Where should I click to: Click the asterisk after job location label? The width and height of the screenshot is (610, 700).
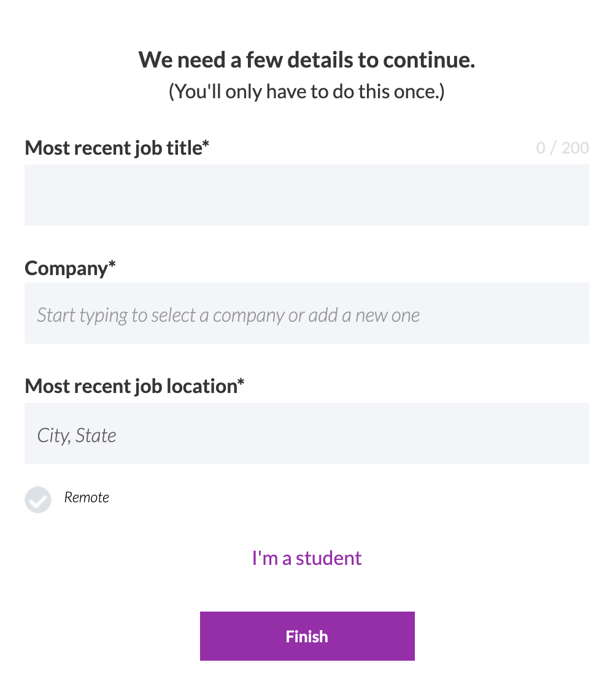pyautogui.click(x=241, y=382)
